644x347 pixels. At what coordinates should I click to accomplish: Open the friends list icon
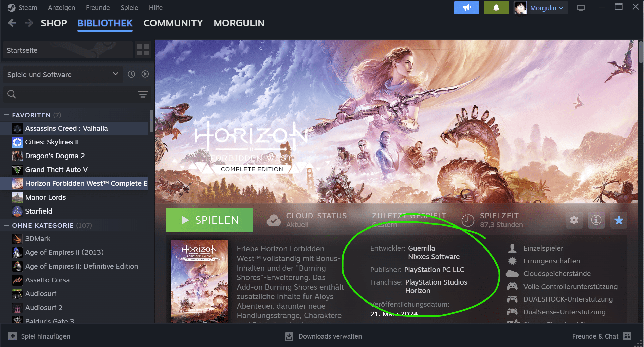627,336
